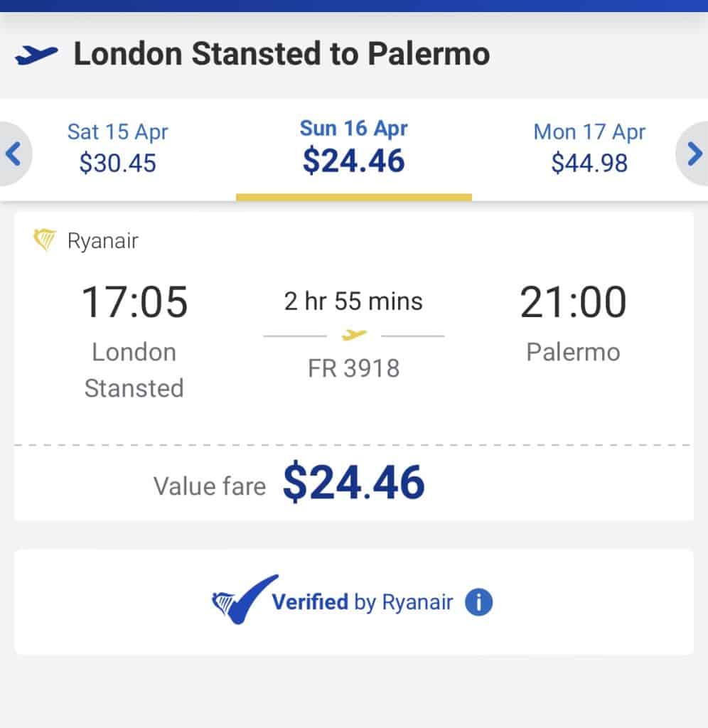Go to next dates with right arrow

[694, 154]
